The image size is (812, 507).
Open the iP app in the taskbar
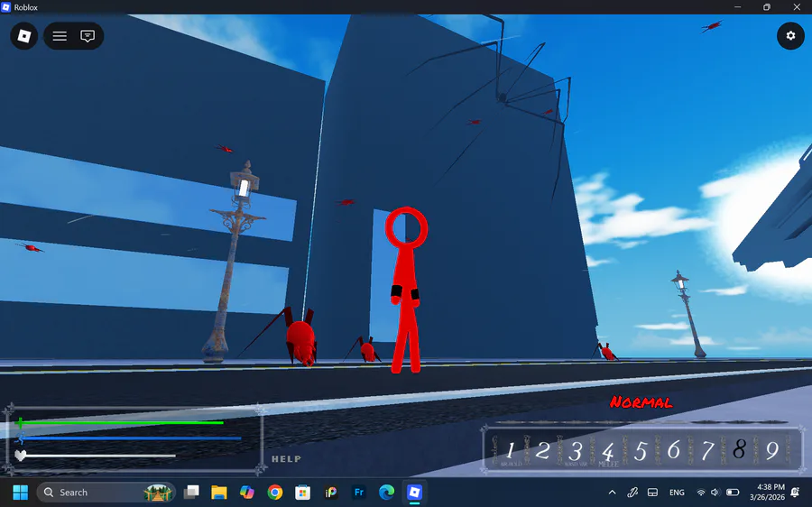click(331, 492)
